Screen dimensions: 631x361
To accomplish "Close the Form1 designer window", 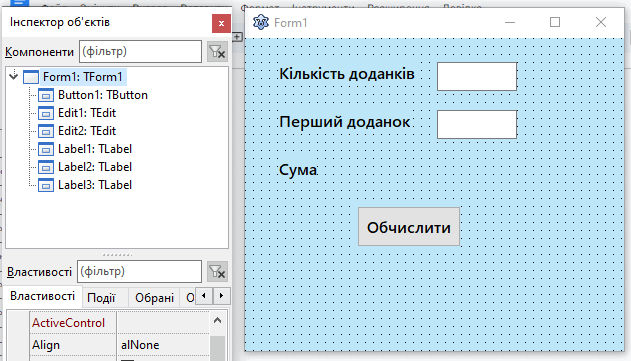I will click(600, 22).
